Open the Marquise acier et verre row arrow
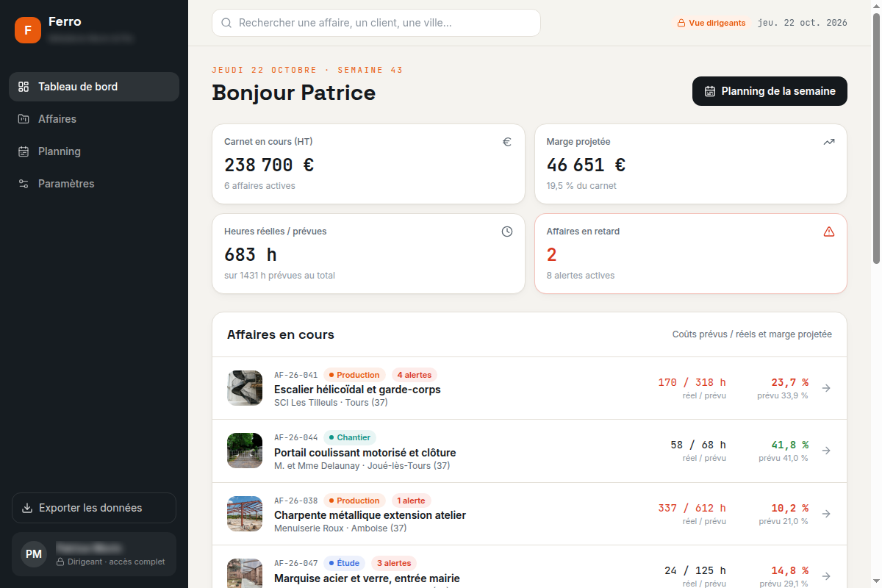This screenshot has width=882, height=588. click(x=826, y=576)
